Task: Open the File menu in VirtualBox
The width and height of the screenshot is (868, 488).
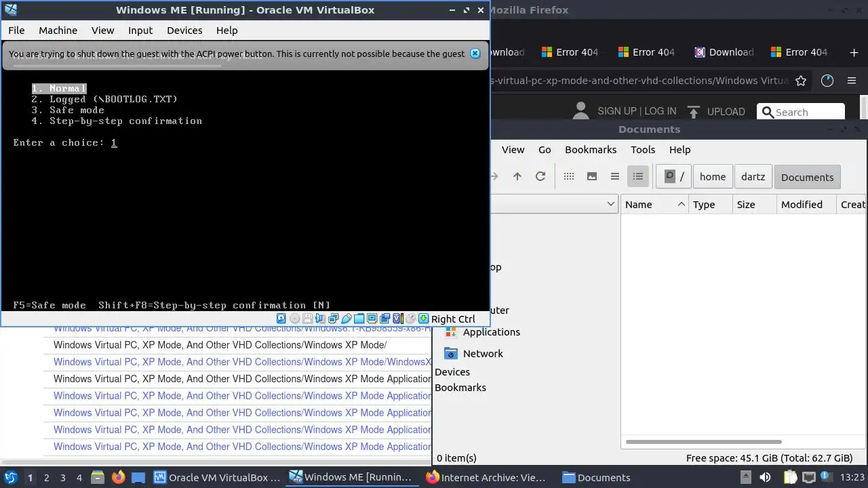Action: click(x=16, y=30)
